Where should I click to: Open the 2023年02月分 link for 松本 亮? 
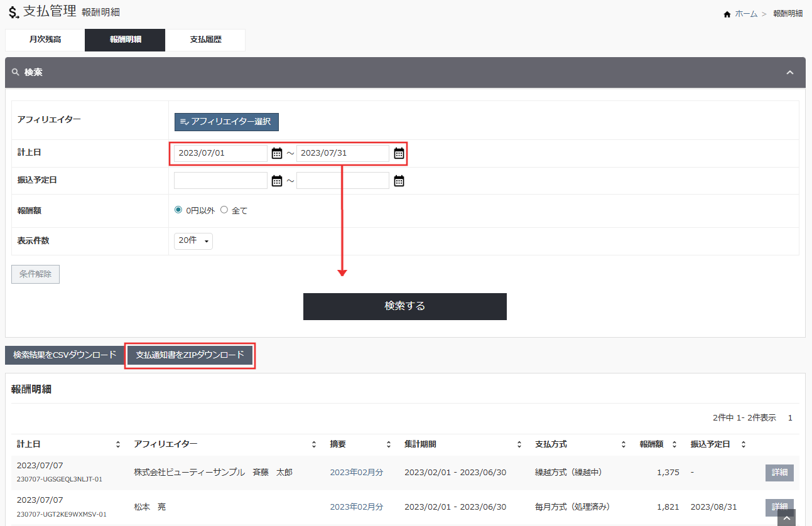tap(357, 507)
